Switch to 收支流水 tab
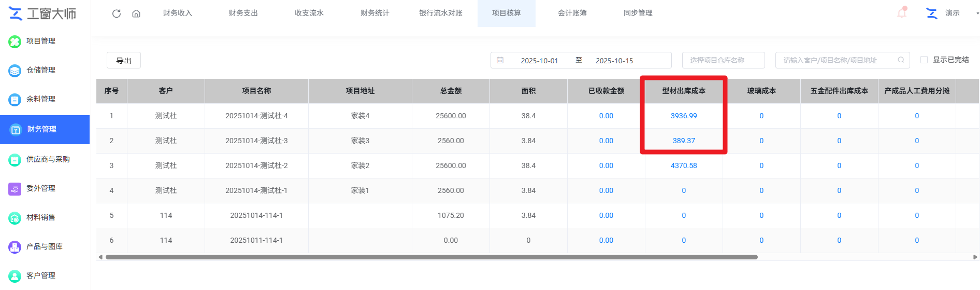Viewport: 980px width, 290px height. (309, 13)
